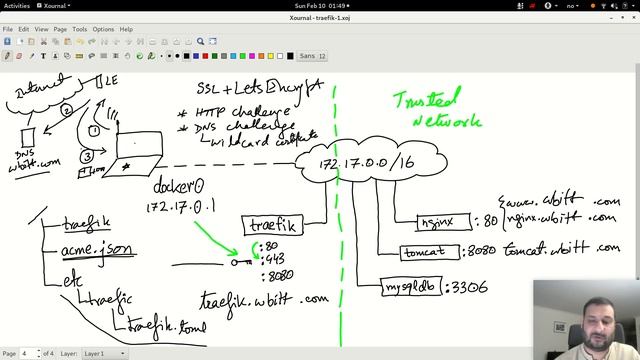Screen dimensions: 640x360
Task: Click the Zoom Out icon
Action: click(x=153, y=41)
